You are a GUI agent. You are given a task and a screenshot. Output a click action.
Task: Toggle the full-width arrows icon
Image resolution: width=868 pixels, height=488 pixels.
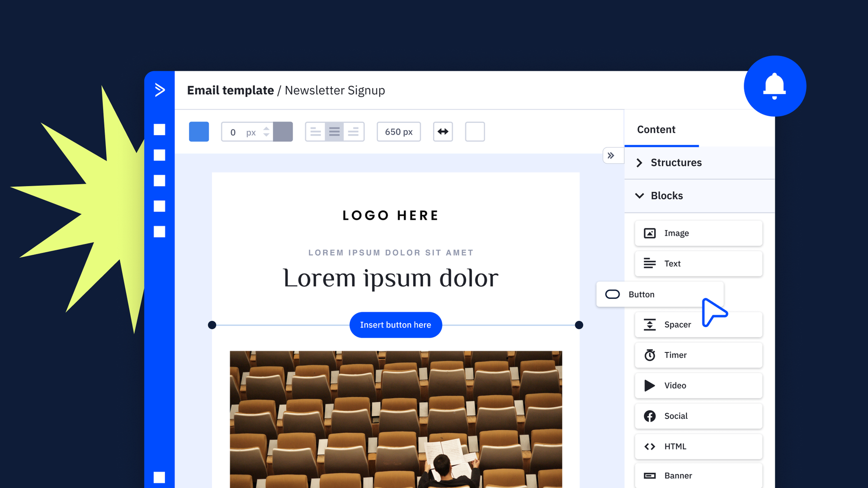coord(443,131)
